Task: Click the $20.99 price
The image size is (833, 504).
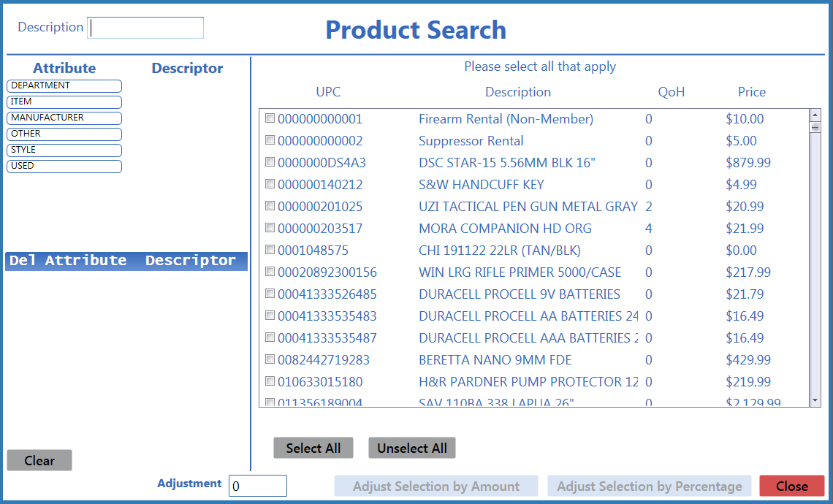Action: click(x=745, y=207)
